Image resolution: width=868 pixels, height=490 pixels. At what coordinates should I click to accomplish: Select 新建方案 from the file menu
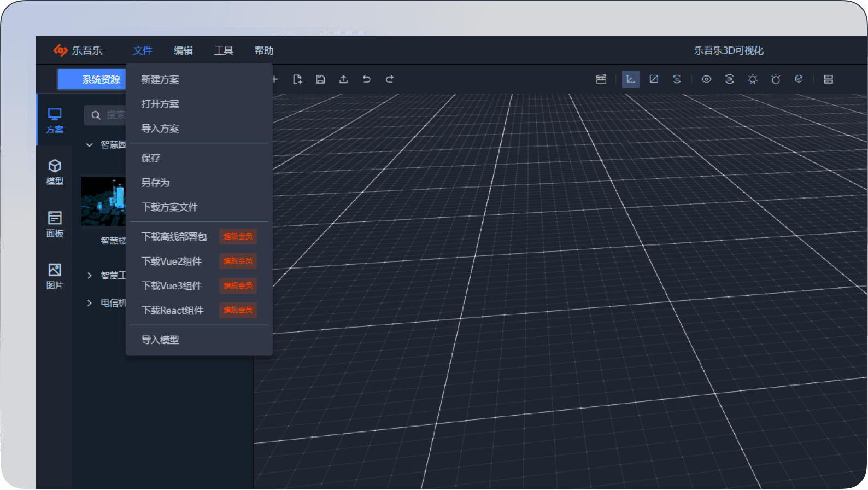pos(160,79)
